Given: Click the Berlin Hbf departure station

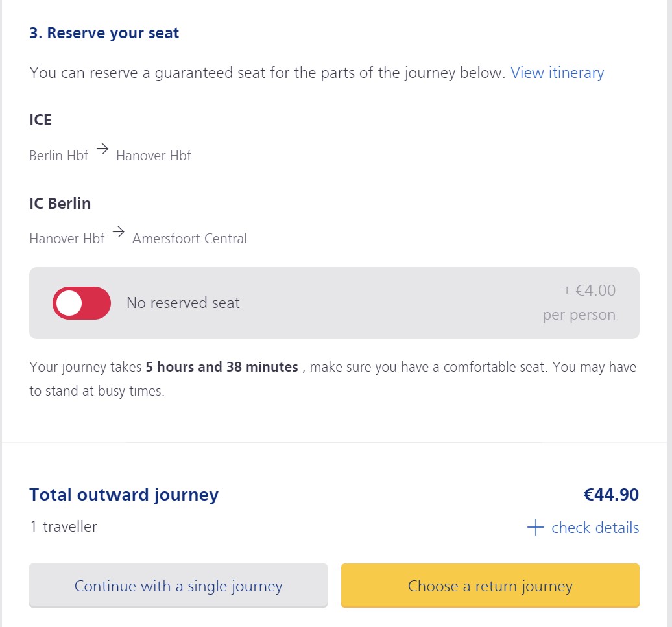Looking at the screenshot, I should coord(59,156).
